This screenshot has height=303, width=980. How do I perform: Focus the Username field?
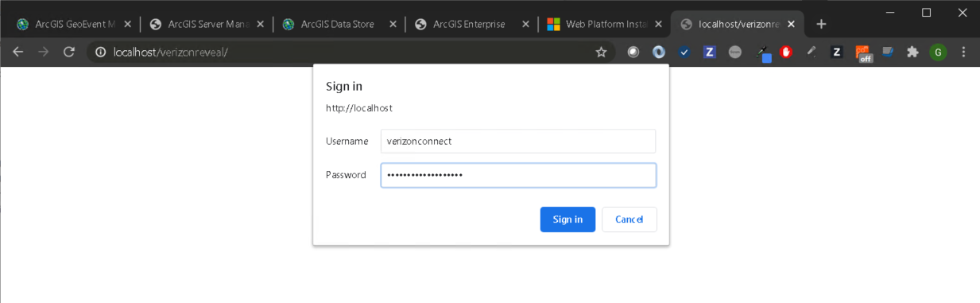coord(518,141)
